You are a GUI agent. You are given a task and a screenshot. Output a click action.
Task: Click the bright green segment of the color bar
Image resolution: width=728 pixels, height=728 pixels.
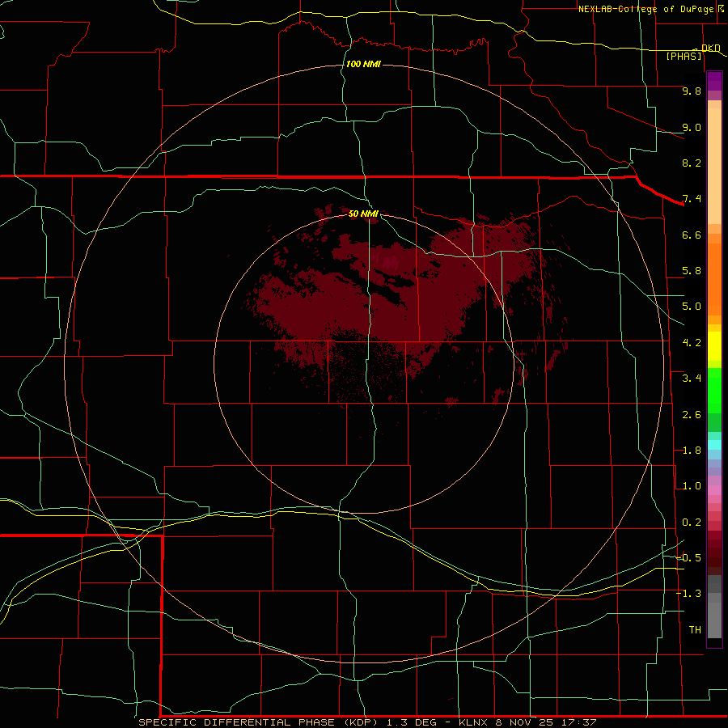(714, 390)
